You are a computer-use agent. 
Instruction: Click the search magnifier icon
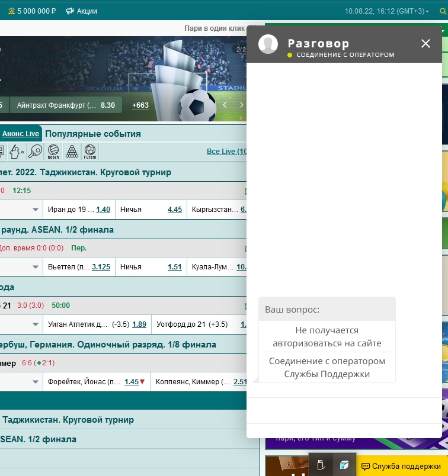[x=443, y=11]
